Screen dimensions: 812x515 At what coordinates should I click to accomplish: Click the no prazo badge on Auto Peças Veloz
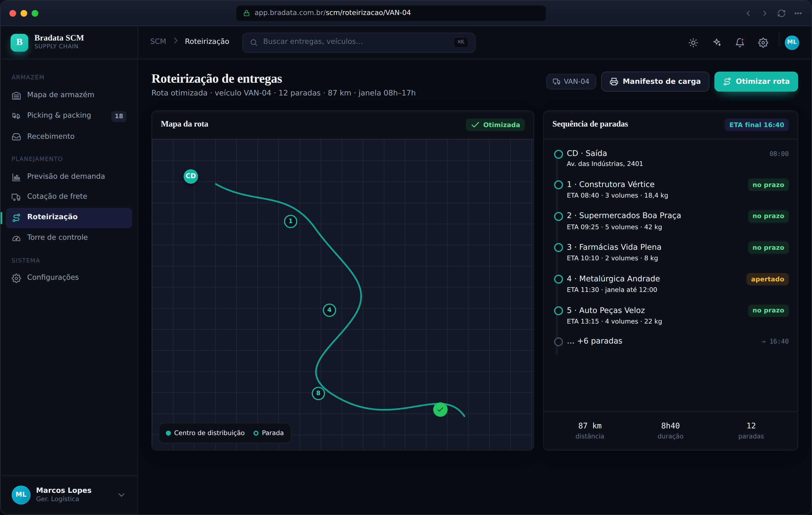768,310
